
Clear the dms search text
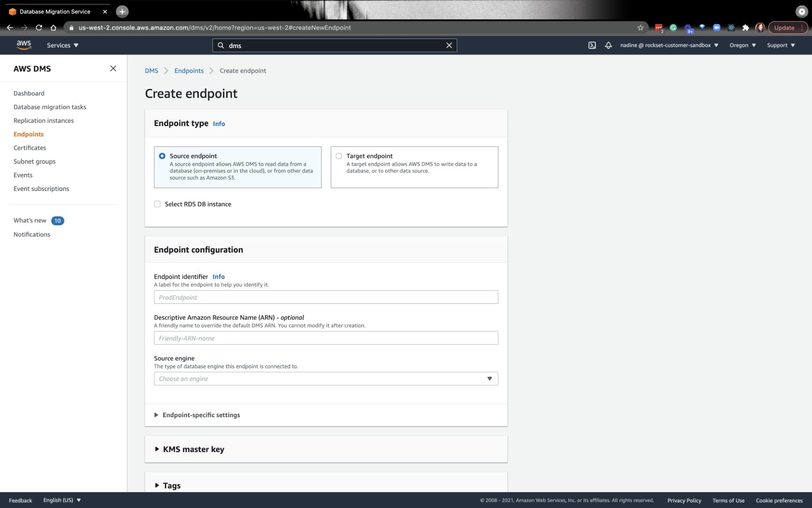coord(449,45)
